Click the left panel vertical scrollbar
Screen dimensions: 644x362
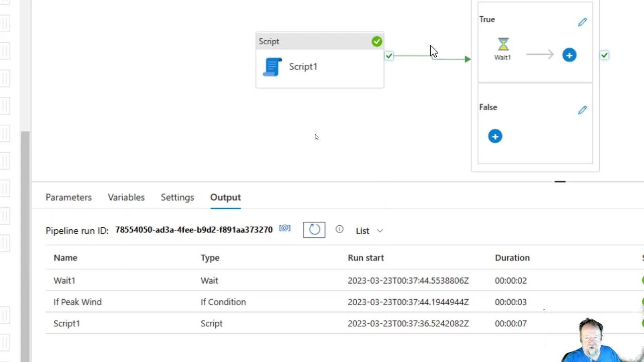pos(25,246)
